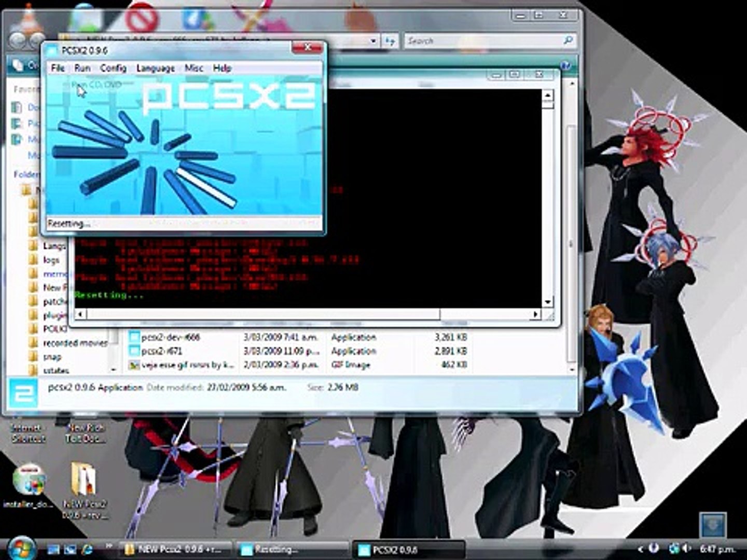Image resolution: width=747 pixels, height=560 pixels.
Task: Select the logs folder in tree
Action: click(x=51, y=260)
